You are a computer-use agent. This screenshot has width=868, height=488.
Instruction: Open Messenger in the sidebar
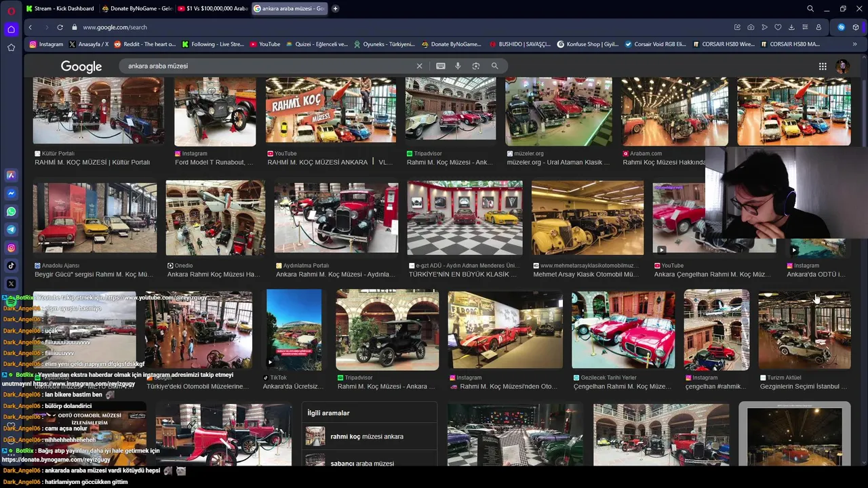click(x=11, y=193)
